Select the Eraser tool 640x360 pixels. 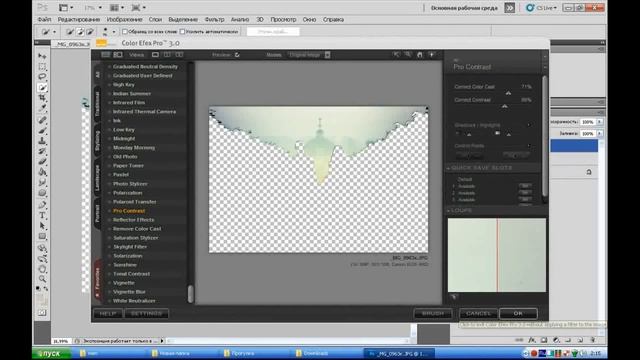point(42,162)
